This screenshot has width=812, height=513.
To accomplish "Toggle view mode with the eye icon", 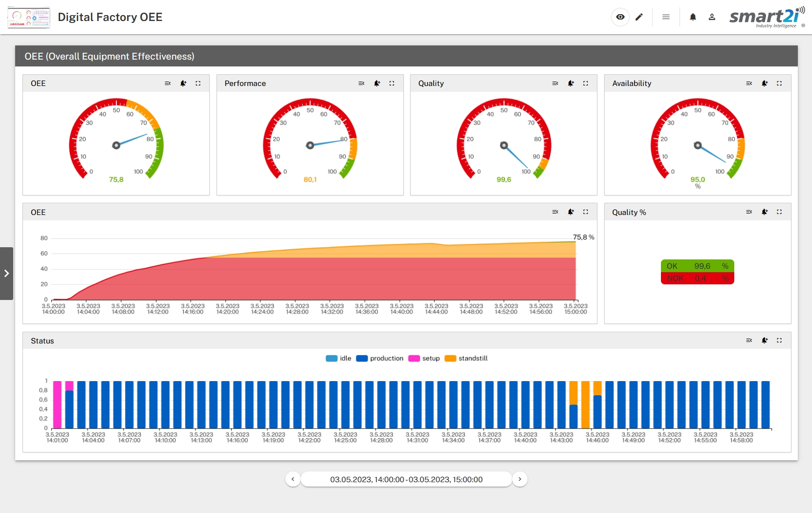I will [620, 17].
